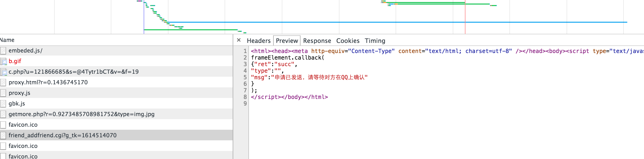The image size is (644, 159).
Task: Switch to the Headers tab
Action: pos(259,41)
